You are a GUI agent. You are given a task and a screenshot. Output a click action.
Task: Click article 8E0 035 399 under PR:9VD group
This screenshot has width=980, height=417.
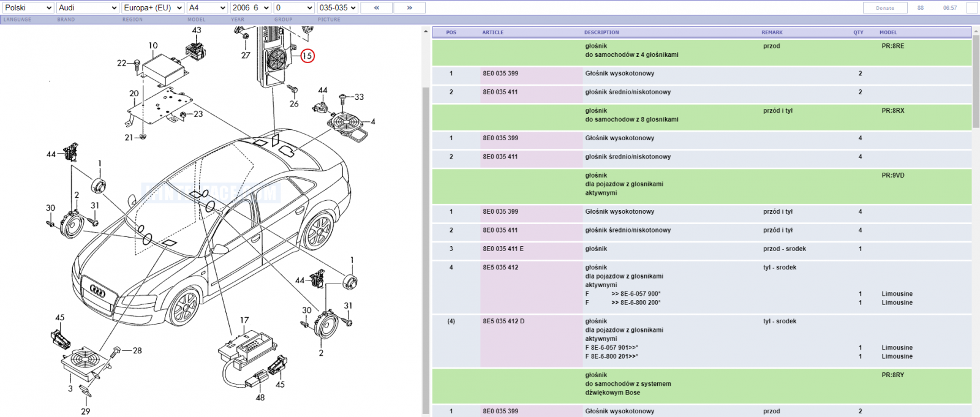pyautogui.click(x=500, y=212)
